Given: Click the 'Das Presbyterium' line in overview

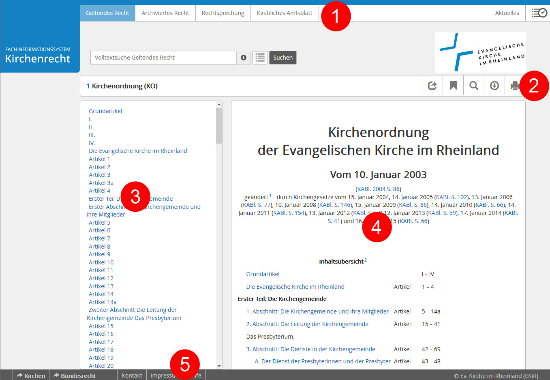Looking at the screenshot, I should point(270,336).
